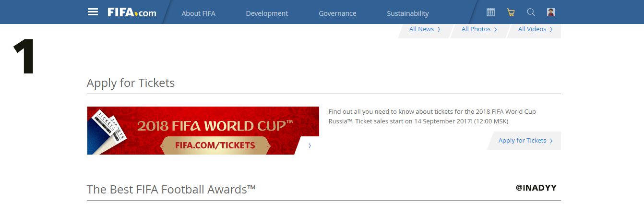The height and width of the screenshot is (205, 644).
Task: Open the match calendar icon
Action: [490, 12]
